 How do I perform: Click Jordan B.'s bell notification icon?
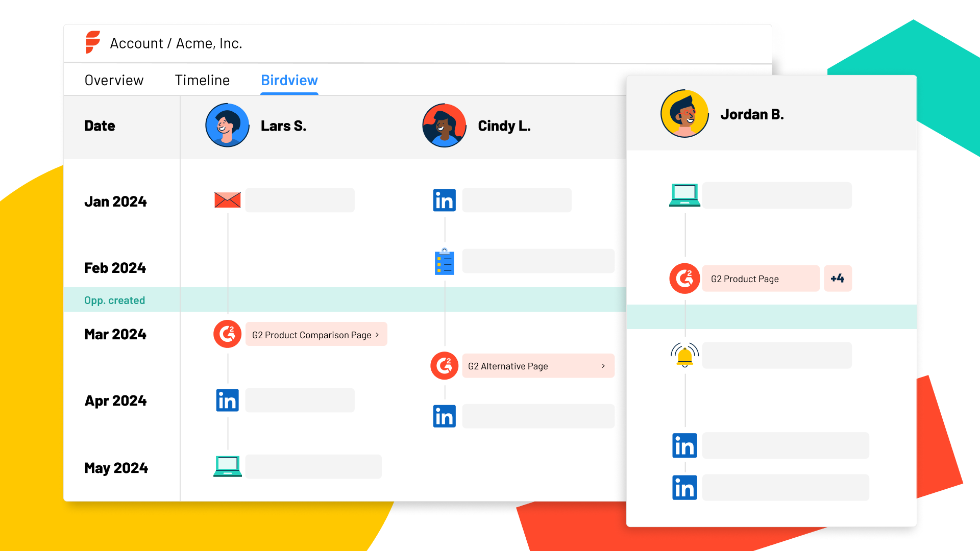coord(684,355)
